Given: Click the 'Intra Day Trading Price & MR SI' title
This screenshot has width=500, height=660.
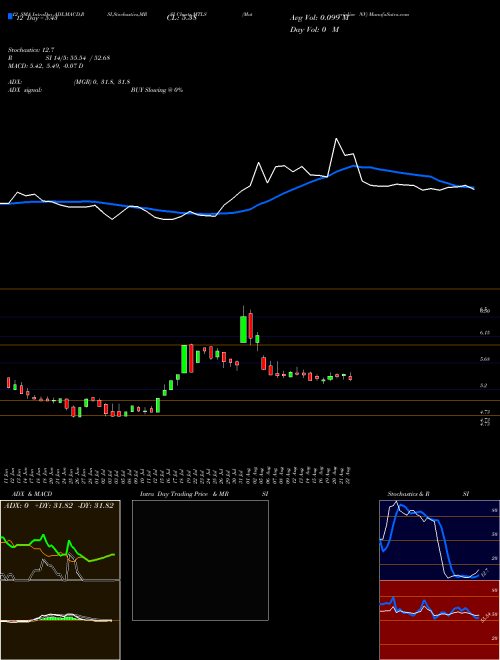Looking at the screenshot, I should [x=204, y=494].
